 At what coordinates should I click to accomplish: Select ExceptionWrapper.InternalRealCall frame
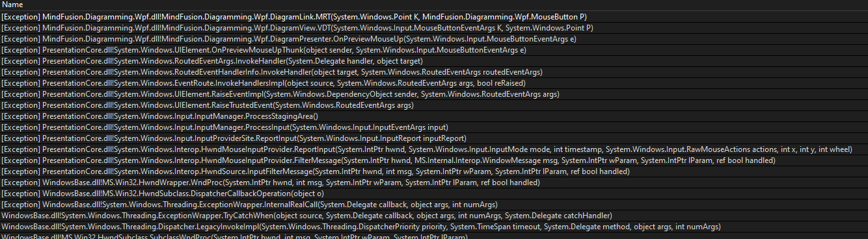click(x=434, y=205)
